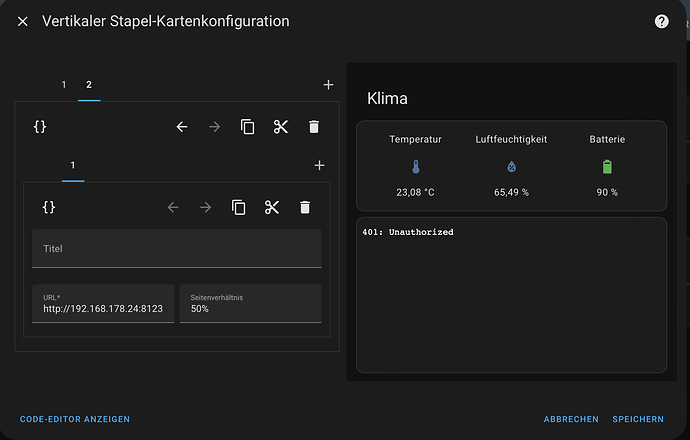
Task: Click the green Batterie icon
Action: pyautogui.click(x=607, y=167)
